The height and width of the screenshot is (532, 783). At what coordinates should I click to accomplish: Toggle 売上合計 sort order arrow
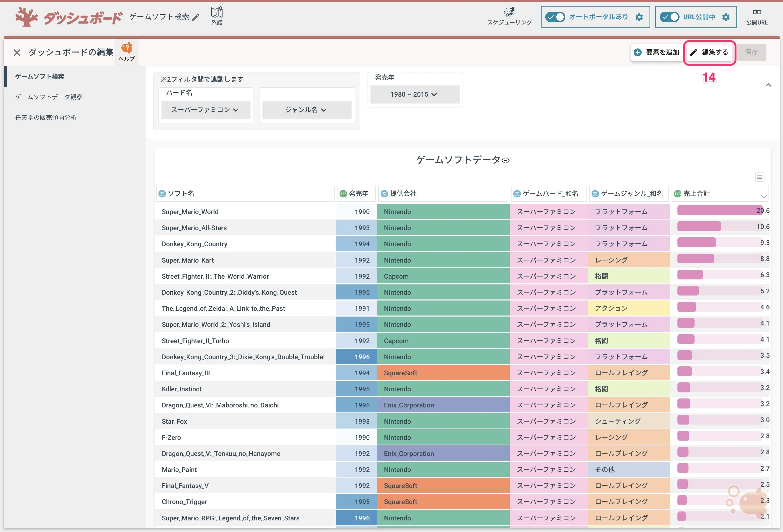(x=764, y=196)
